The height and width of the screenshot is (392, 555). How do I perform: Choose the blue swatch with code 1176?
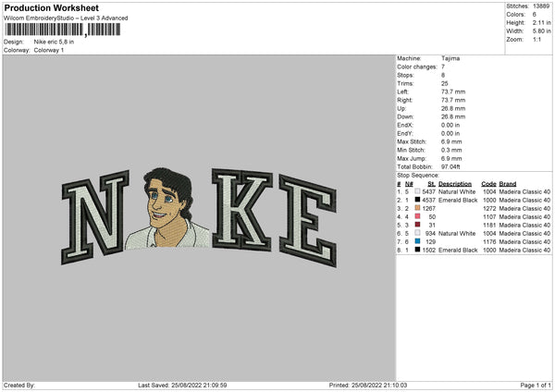pyautogui.click(x=417, y=241)
